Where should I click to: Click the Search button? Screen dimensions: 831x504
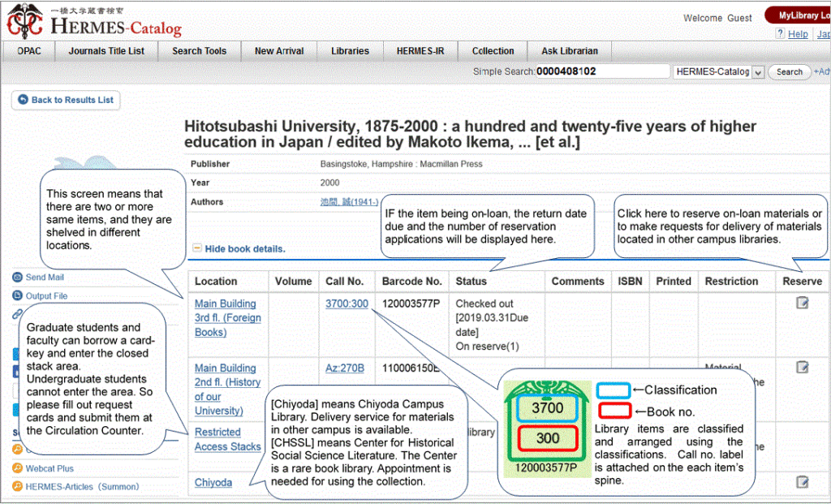(x=789, y=72)
